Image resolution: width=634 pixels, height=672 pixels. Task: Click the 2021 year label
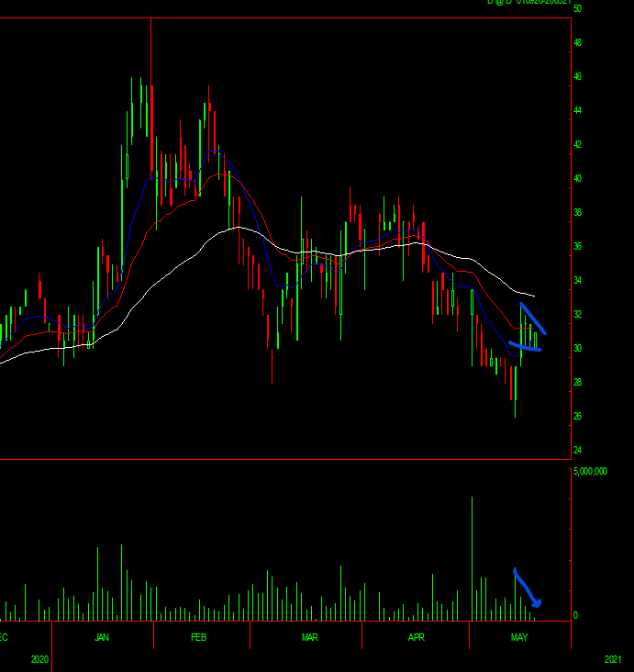pos(613,659)
